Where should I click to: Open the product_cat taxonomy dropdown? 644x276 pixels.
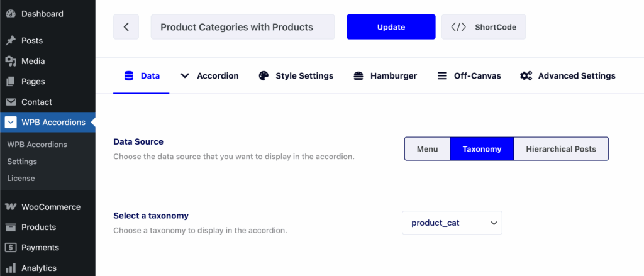coord(452,223)
